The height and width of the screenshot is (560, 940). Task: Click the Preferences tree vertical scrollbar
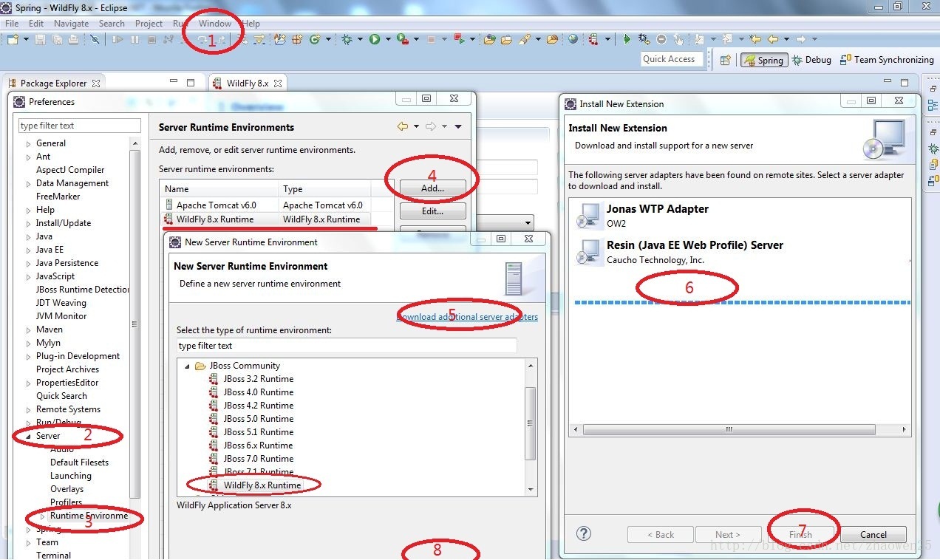point(134,323)
